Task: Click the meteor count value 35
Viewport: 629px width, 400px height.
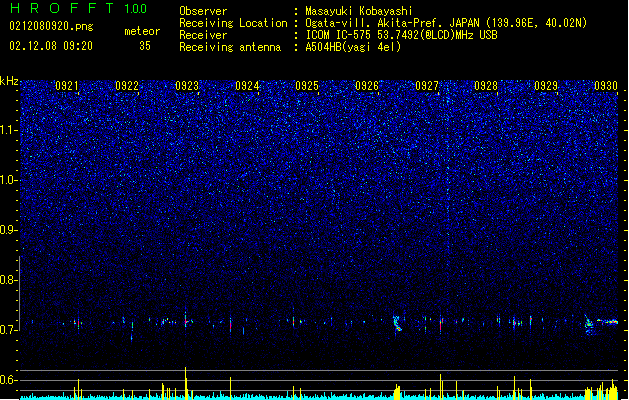Action: point(145,46)
